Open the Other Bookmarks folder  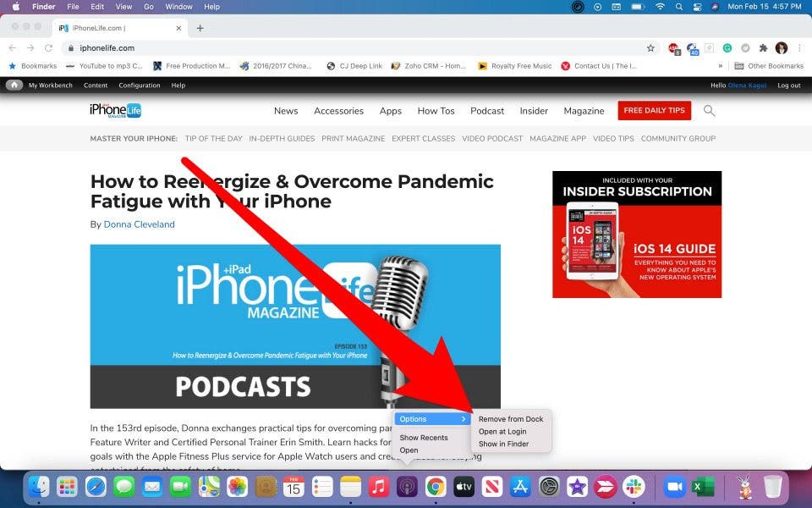(x=768, y=66)
